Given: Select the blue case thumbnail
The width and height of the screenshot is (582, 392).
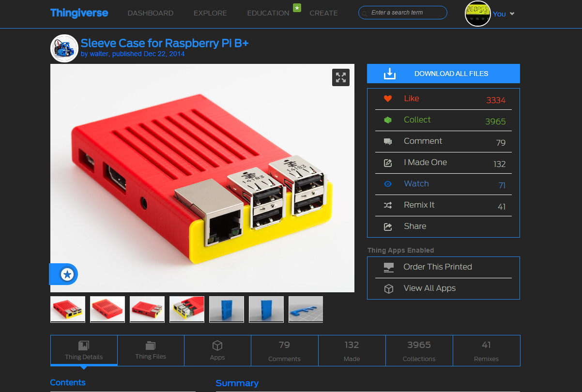Looking at the screenshot, I should 226,309.
